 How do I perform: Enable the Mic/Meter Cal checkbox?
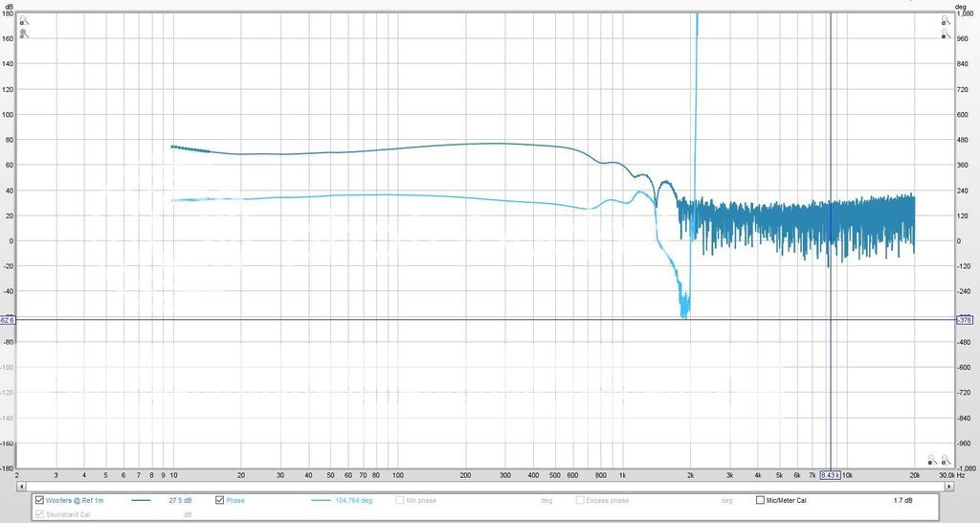[x=760, y=500]
